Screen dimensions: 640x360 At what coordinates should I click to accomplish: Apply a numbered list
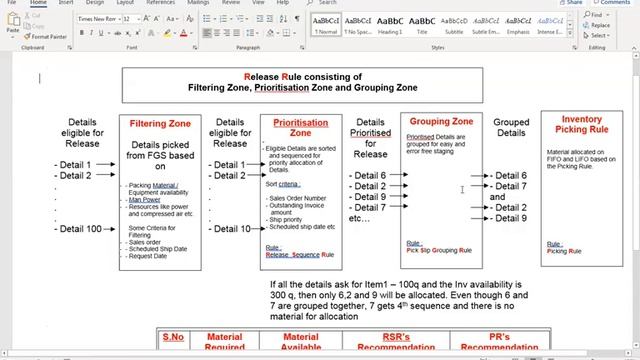(x=223, y=19)
